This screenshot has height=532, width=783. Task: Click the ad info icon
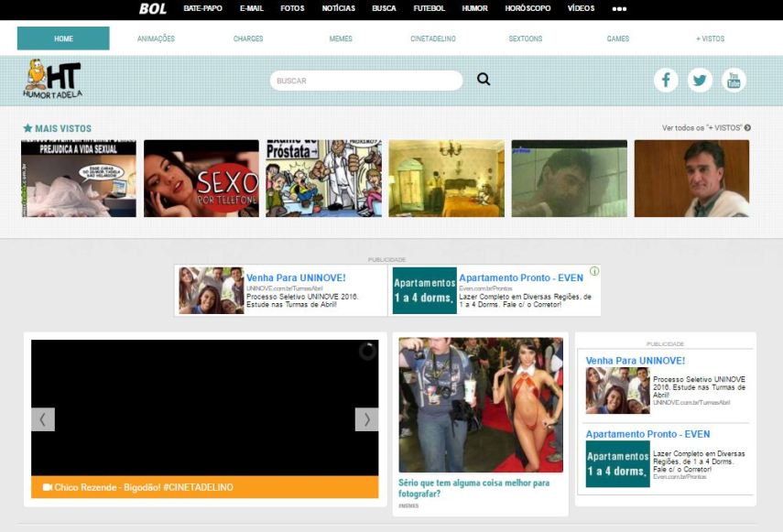pyautogui.click(x=594, y=271)
